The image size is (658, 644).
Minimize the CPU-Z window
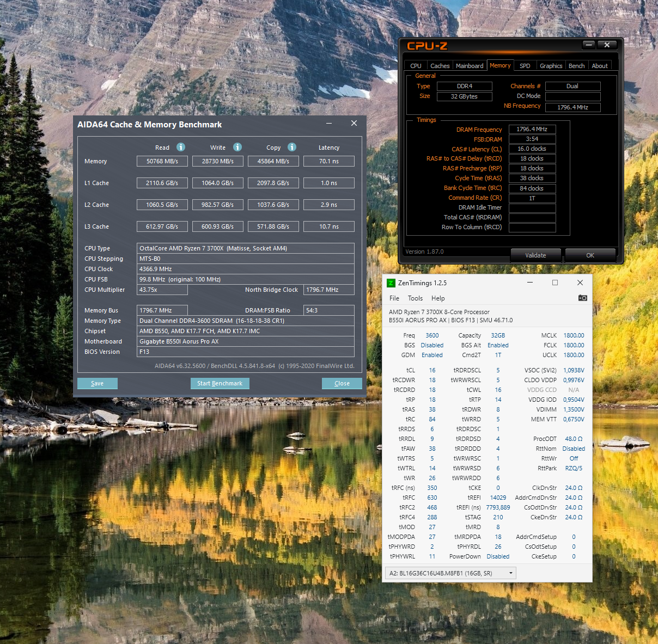(589, 45)
